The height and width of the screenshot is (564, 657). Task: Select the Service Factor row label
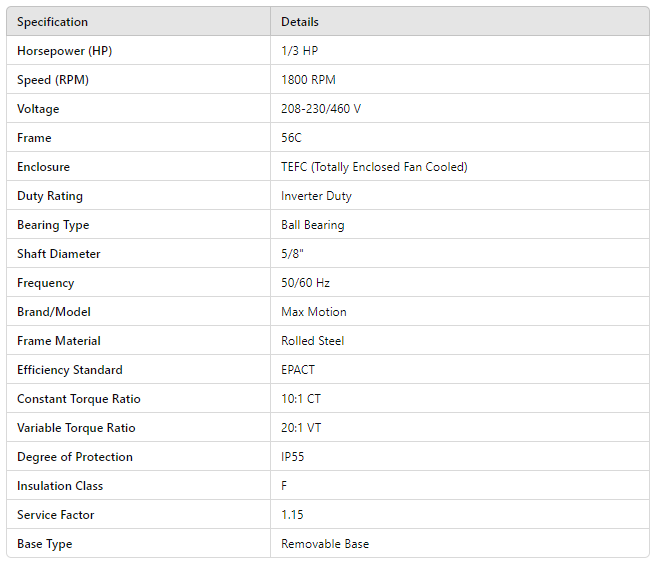click(55, 515)
